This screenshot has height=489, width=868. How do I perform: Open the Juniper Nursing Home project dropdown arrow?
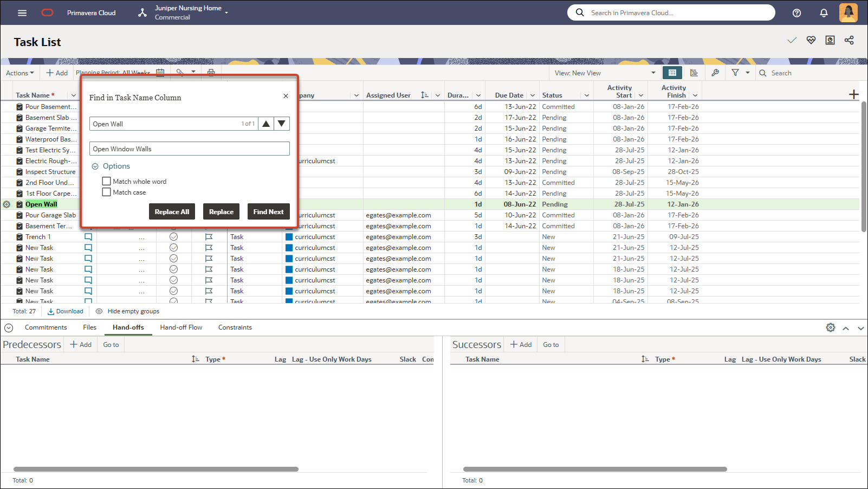pyautogui.click(x=226, y=12)
